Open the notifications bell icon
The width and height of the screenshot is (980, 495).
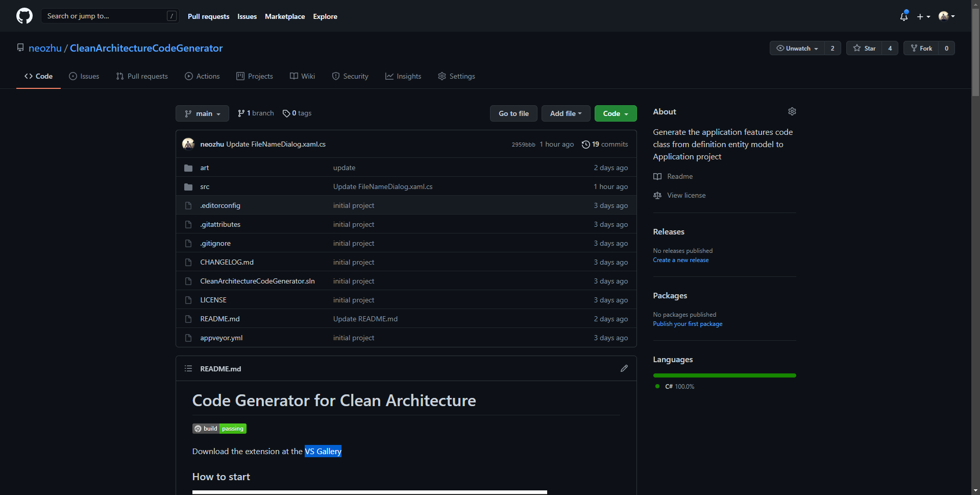(904, 16)
